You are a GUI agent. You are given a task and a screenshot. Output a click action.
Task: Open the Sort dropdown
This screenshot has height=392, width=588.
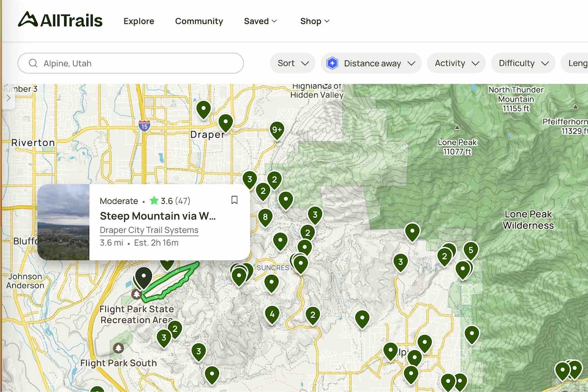(293, 63)
